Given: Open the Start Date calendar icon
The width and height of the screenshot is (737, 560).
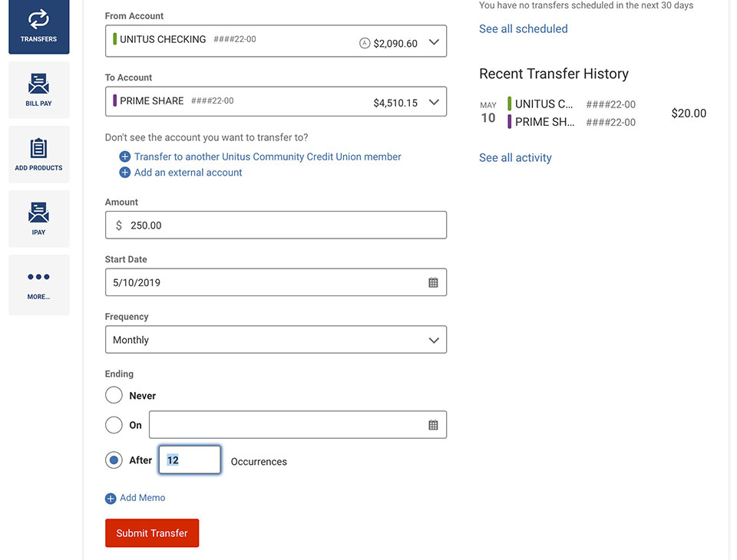Looking at the screenshot, I should click(433, 282).
